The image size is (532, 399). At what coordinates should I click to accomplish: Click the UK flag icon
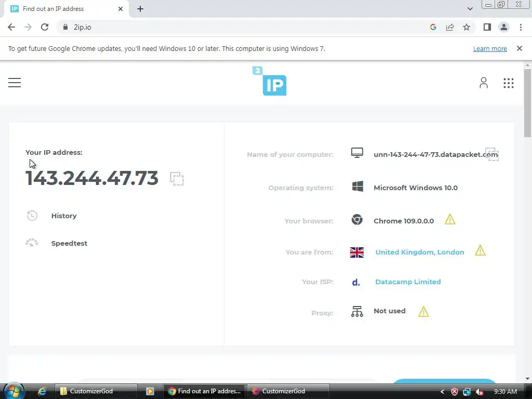tap(357, 252)
